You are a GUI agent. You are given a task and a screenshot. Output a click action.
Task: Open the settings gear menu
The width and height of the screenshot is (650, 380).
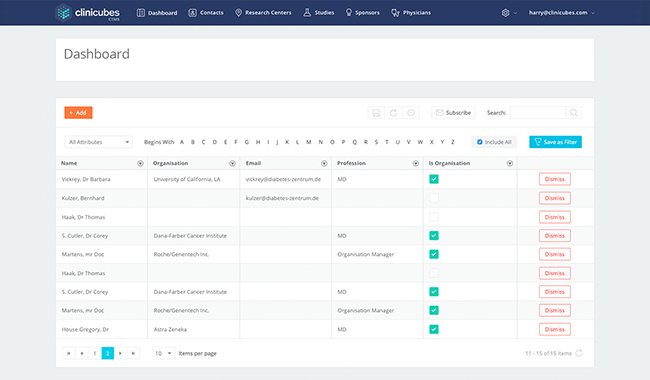pos(505,13)
